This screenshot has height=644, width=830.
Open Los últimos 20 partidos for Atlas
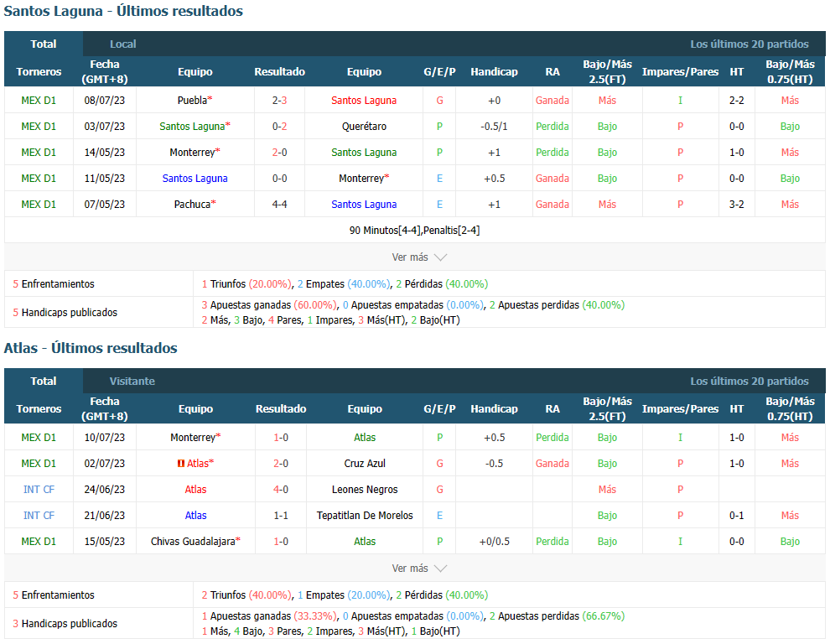coord(749,382)
